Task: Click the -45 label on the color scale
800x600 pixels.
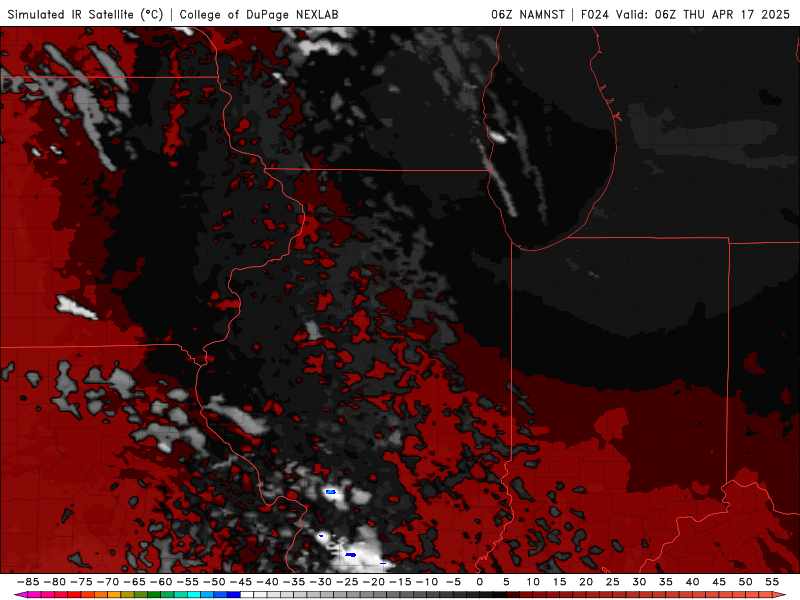Action: coord(240,582)
